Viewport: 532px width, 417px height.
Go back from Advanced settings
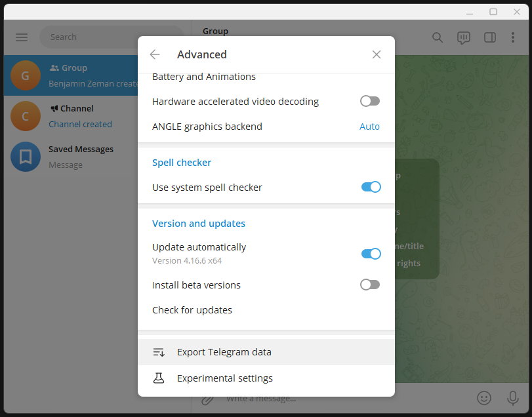coord(154,54)
